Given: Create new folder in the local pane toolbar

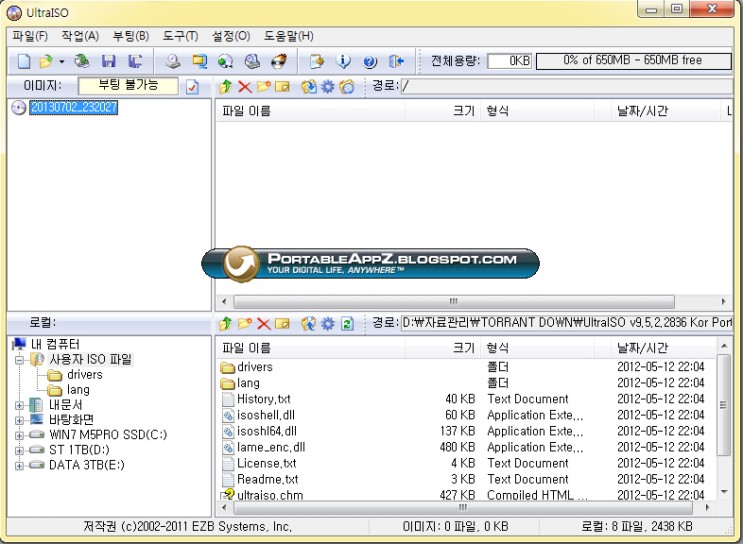Looking at the screenshot, I should tap(245, 324).
